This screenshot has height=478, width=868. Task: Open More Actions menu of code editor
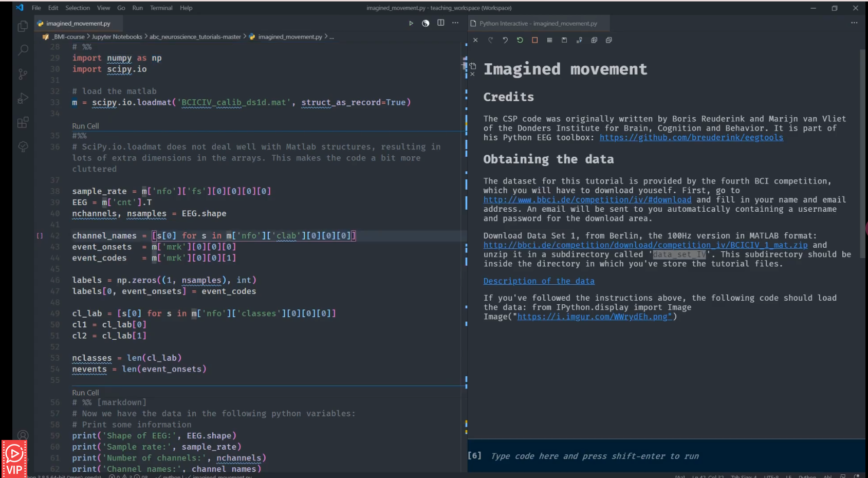455,23
